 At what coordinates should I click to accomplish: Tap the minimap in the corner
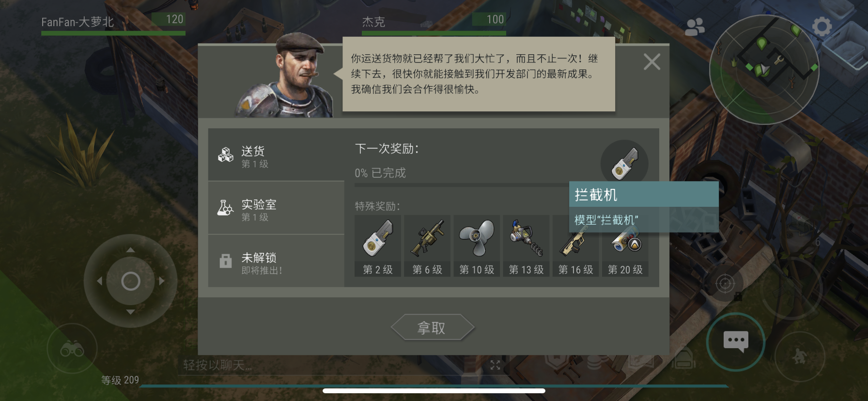pyautogui.click(x=764, y=69)
